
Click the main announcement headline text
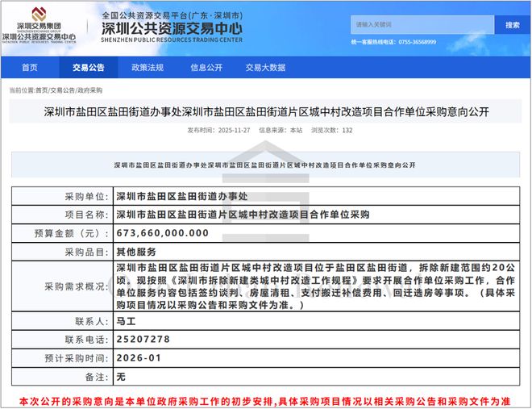pos(266,111)
